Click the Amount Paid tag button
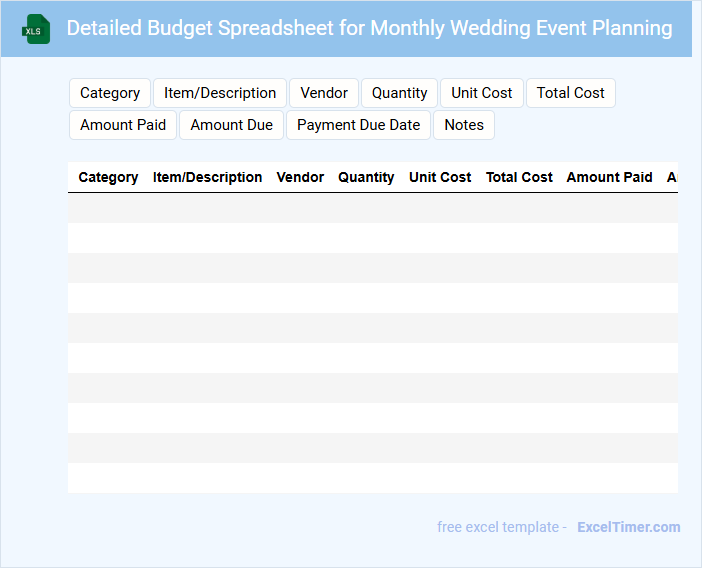 (123, 125)
